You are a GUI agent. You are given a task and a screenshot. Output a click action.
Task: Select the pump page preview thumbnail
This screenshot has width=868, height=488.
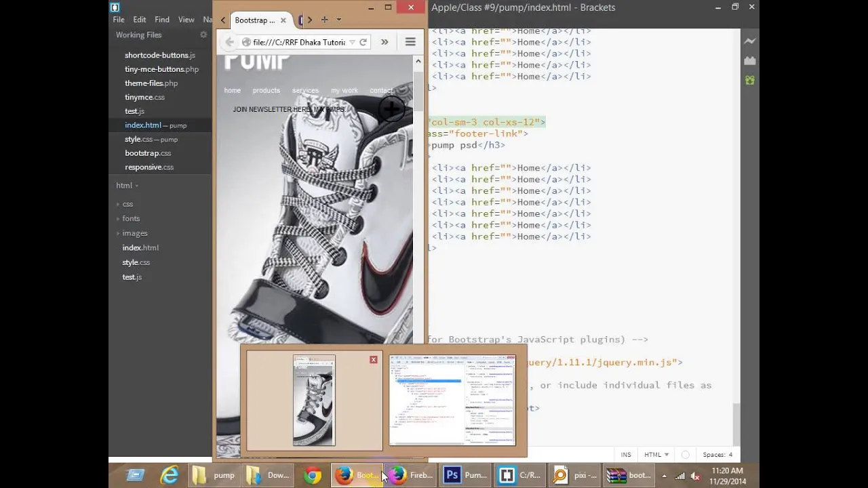pyautogui.click(x=314, y=400)
